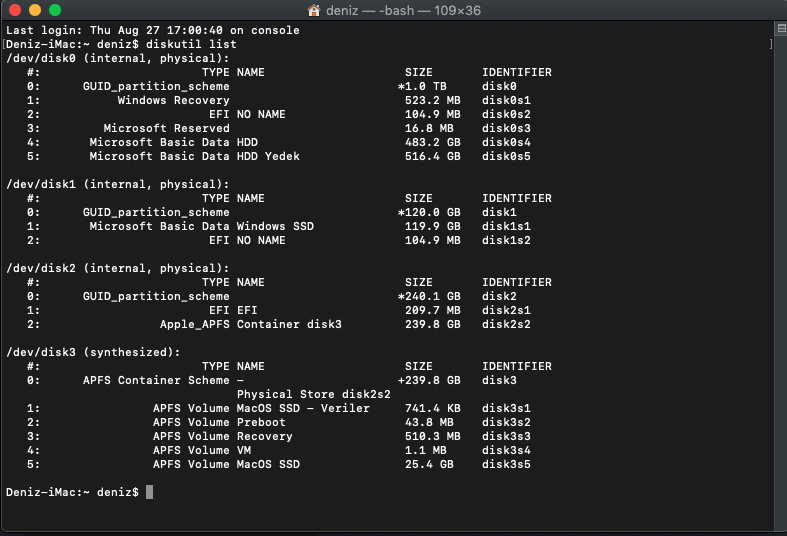The image size is (787, 536).
Task: Select the "/dev/disk3 (synthesized)" header
Action: coord(93,352)
